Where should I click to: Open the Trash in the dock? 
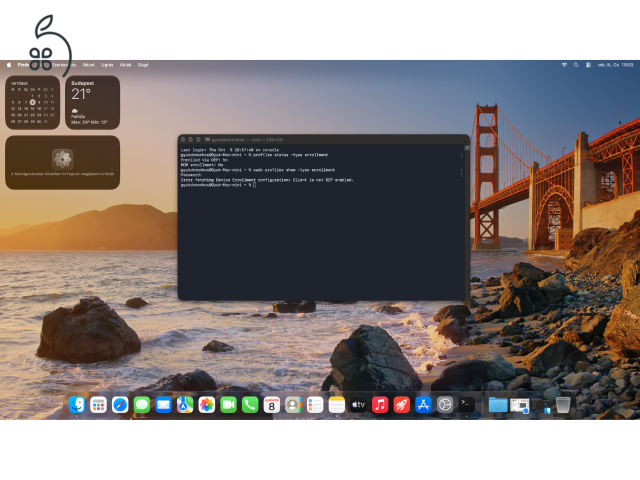tap(563, 405)
